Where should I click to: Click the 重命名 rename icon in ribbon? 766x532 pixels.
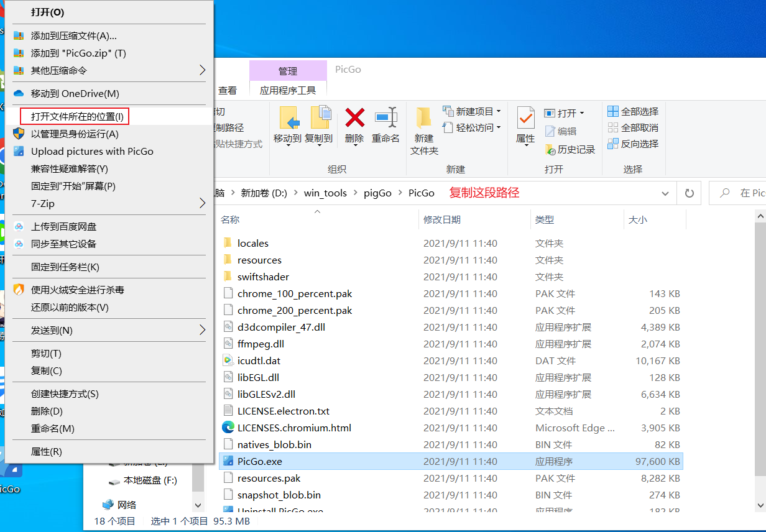tap(385, 116)
